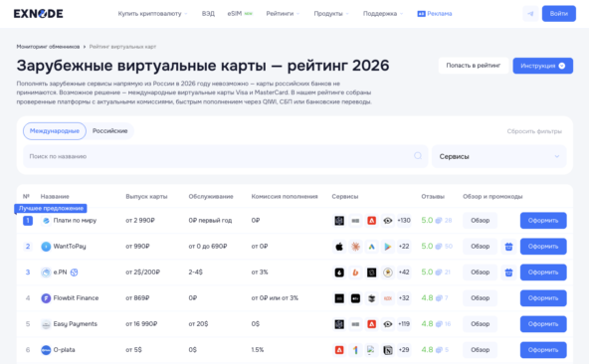Open the EXNODE logo home link
The image size is (589, 364).
tap(39, 14)
